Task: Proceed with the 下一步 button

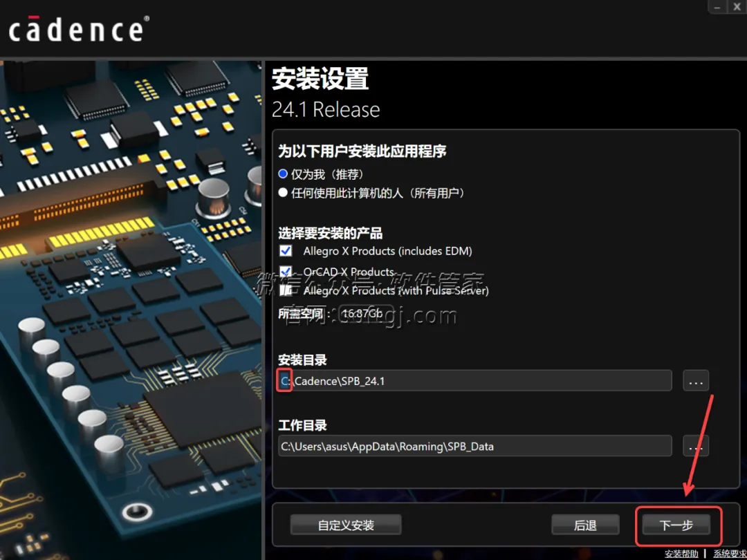Action: click(x=676, y=525)
